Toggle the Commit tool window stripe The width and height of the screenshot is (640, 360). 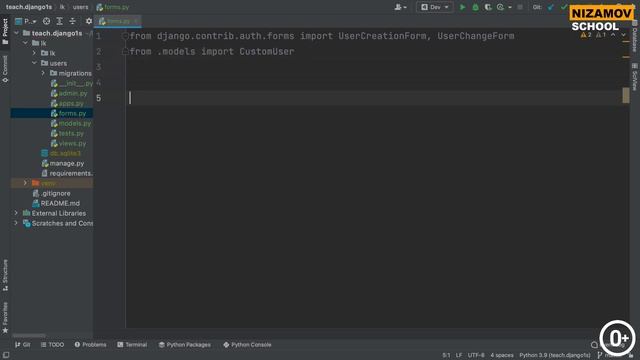click(5, 69)
